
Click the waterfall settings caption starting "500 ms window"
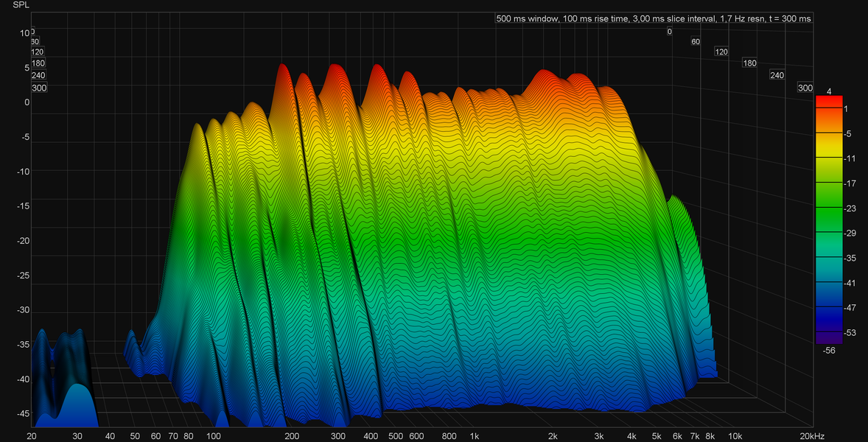(654, 19)
